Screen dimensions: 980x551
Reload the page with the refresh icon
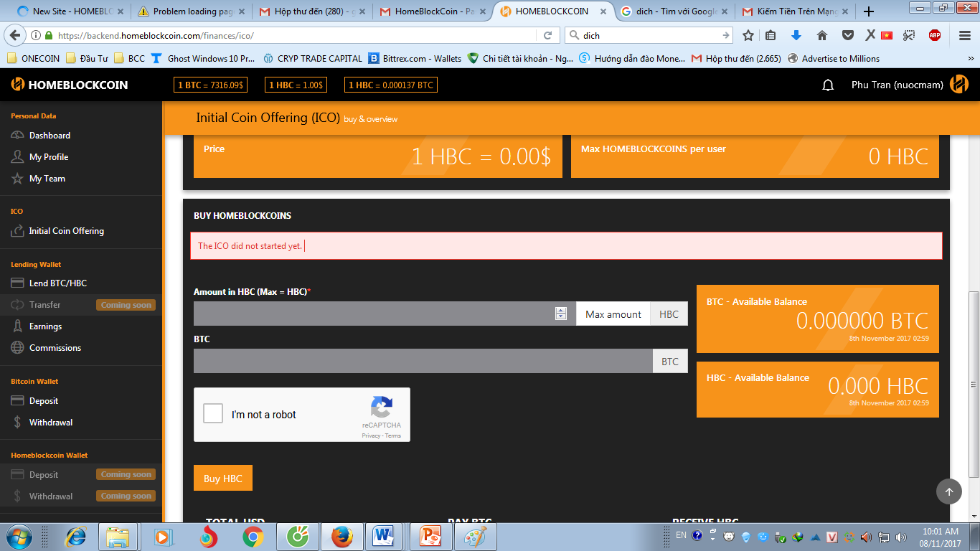click(x=547, y=35)
